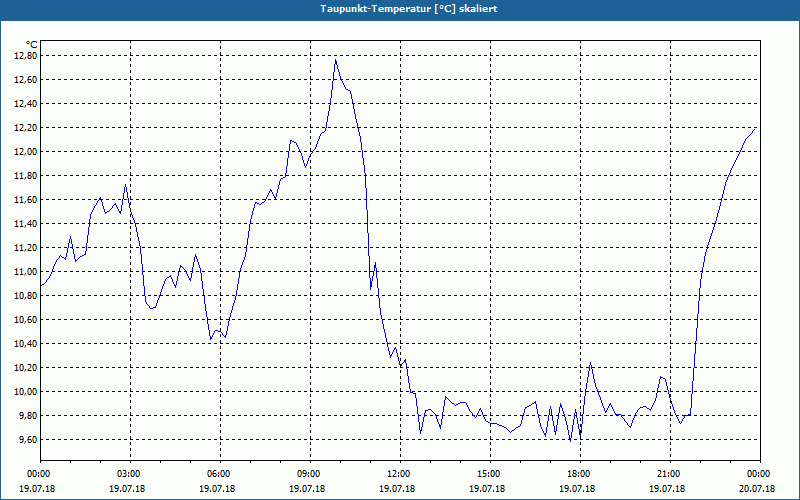Click the 18:00 time label

580,473
